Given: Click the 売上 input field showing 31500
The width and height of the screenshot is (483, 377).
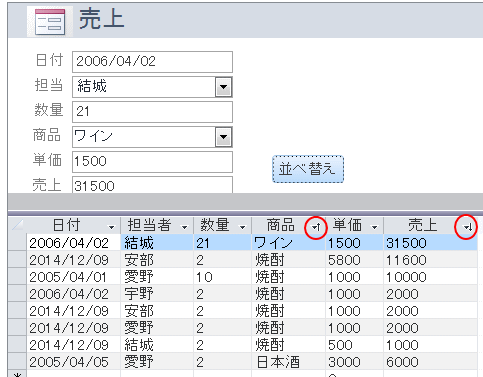Looking at the screenshot, I should (152, 185).
